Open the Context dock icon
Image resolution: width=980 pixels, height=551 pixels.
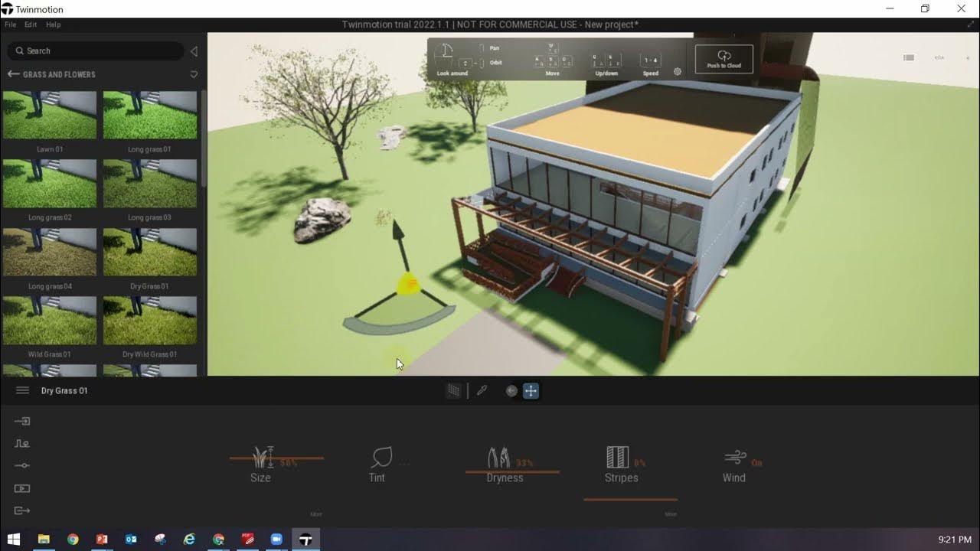click(x=22, y=443)
